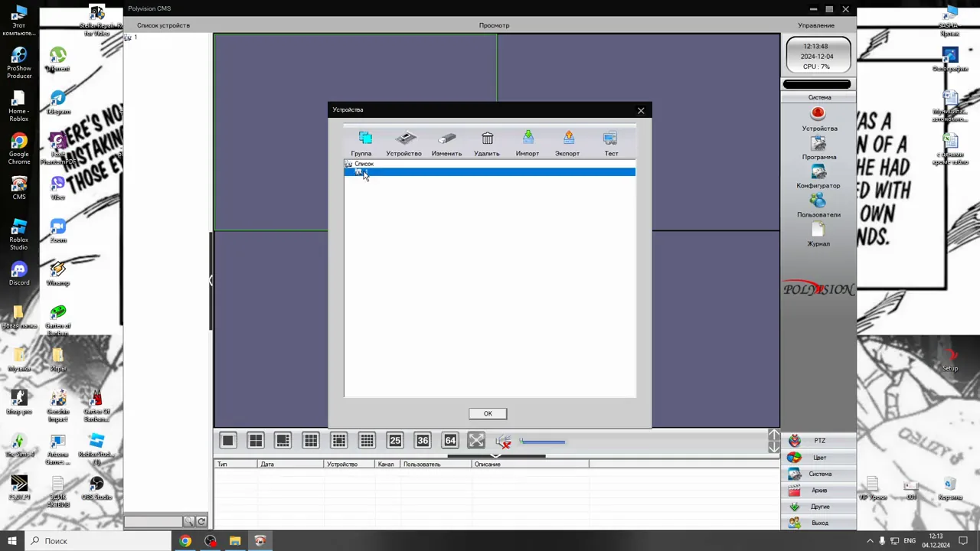Viewport: 980px width, 551px height.
Task: Click the Удалить trash icon
Action: click(x=488, y=139)
